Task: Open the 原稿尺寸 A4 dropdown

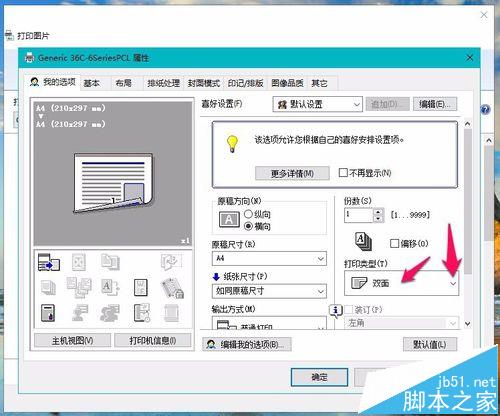Action: [269, 258]
